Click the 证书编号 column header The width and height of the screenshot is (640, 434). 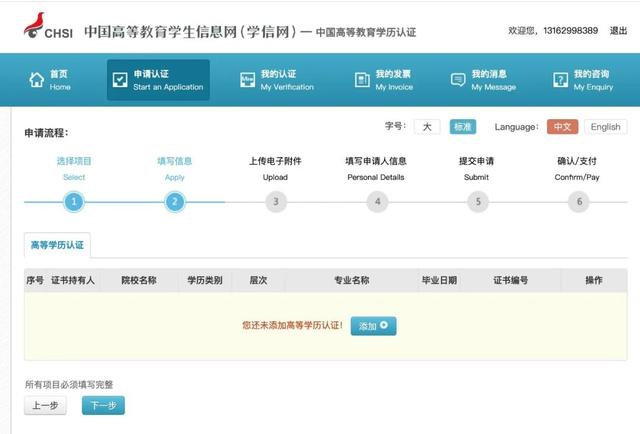click(511, 280)
